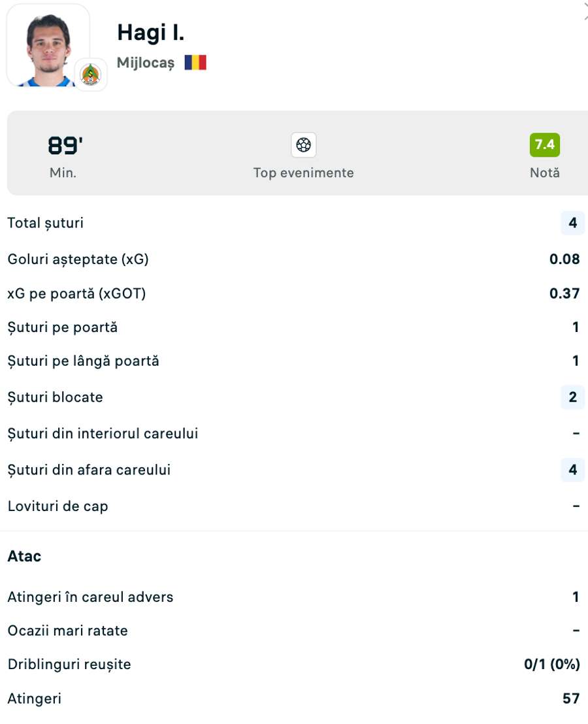Viewport: 588px width, 724px height.
Task: Click the football icon above Top evenimente
Action: 303,145
